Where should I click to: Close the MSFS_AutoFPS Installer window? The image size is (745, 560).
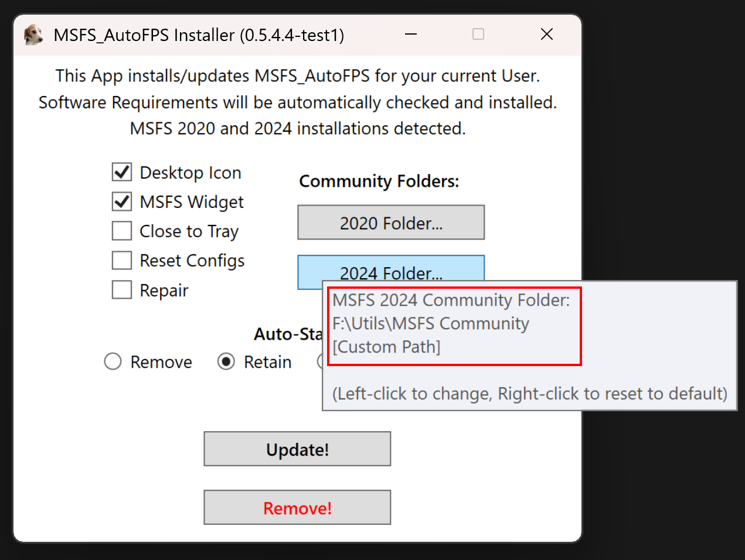546,35
